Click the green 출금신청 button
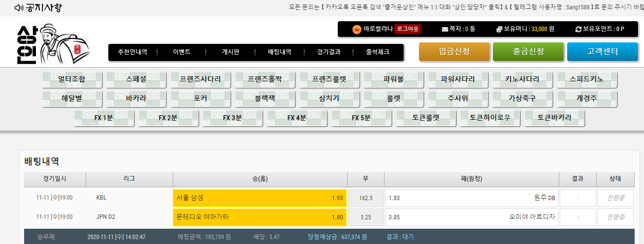 click(x=528, y=52)
